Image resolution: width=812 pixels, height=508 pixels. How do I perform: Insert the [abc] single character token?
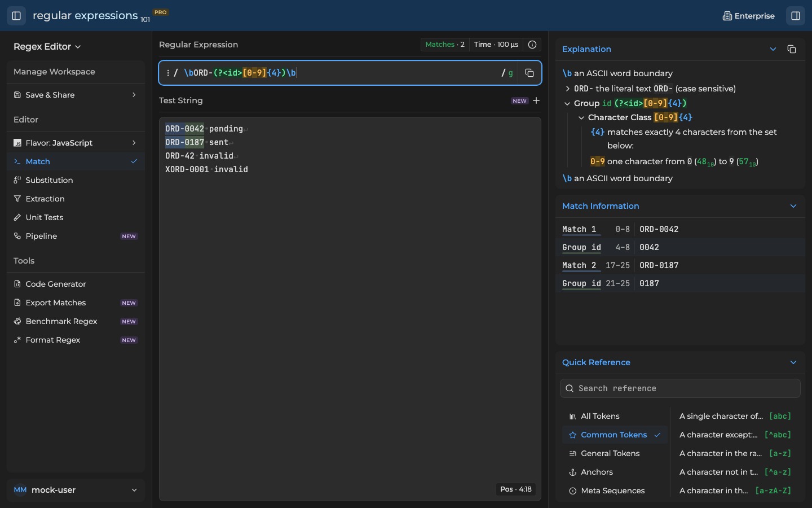736,417
